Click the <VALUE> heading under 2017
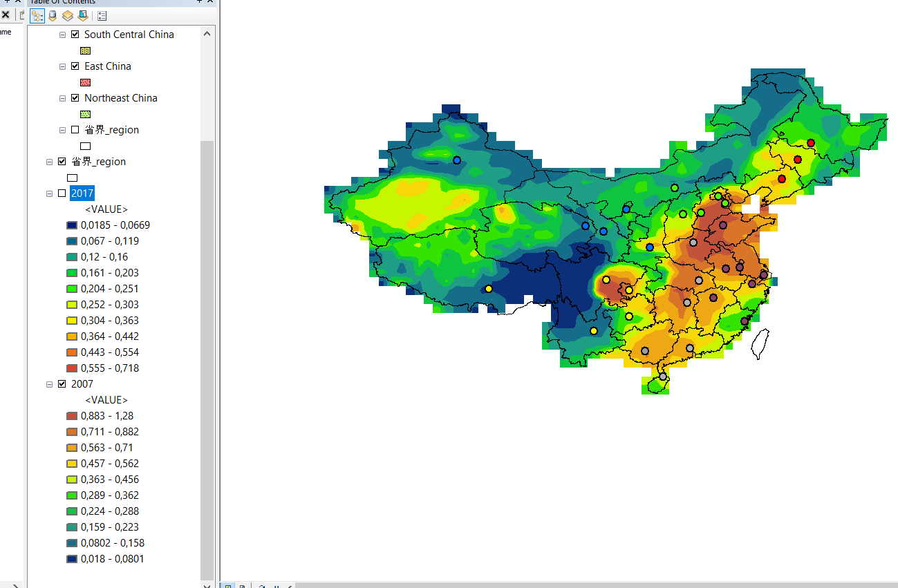Viewport: 898px width, 588px height. pyautogui.click(x=106, y=209)
